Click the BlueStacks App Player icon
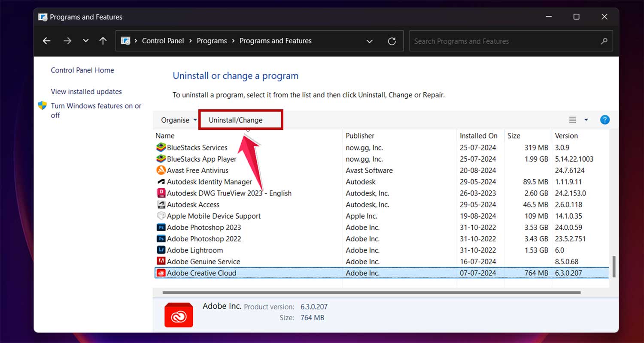644x343 pixels. click(161, 159)
